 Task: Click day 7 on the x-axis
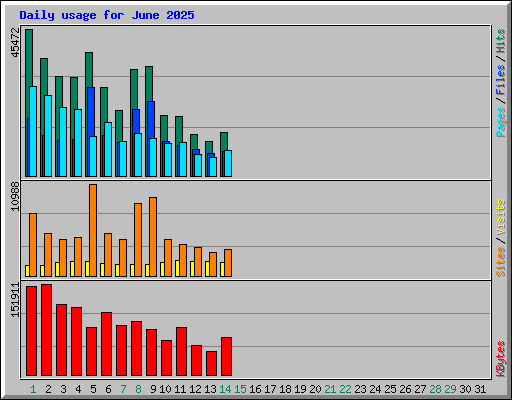point(123,389)
